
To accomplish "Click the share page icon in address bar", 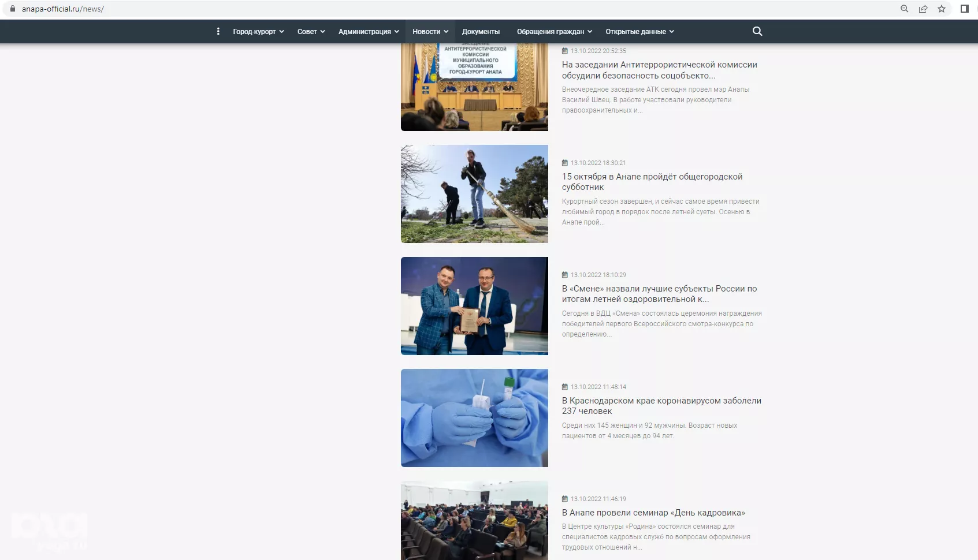I will click(923, 9).
